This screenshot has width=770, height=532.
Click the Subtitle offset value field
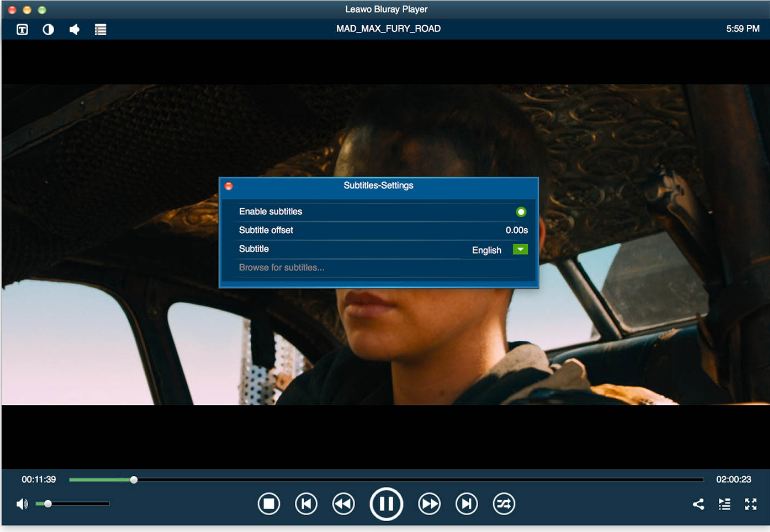pyautogui.click(x=516, y=231)
